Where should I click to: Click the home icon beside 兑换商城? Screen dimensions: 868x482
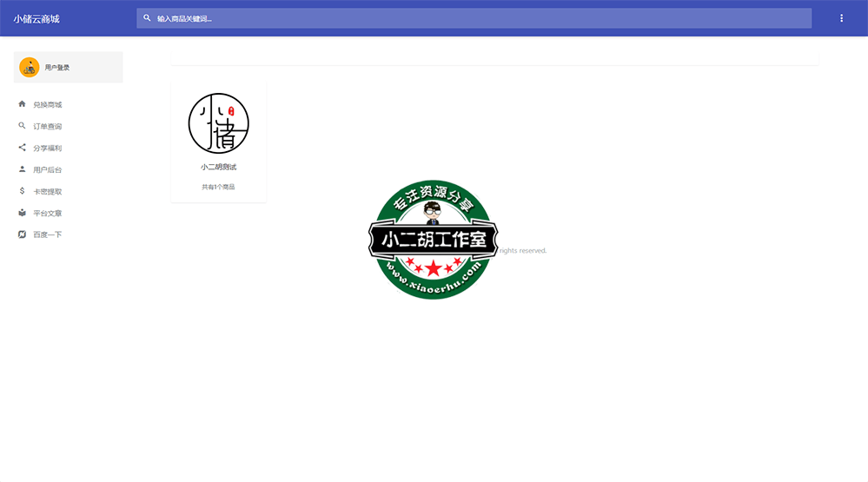[x=23, y=104]
